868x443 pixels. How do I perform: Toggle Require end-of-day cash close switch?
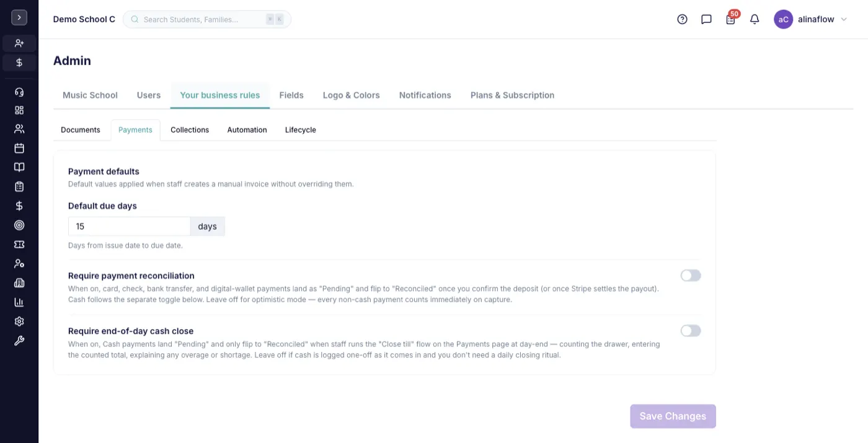pyautogui.click(x=691, y=331)
